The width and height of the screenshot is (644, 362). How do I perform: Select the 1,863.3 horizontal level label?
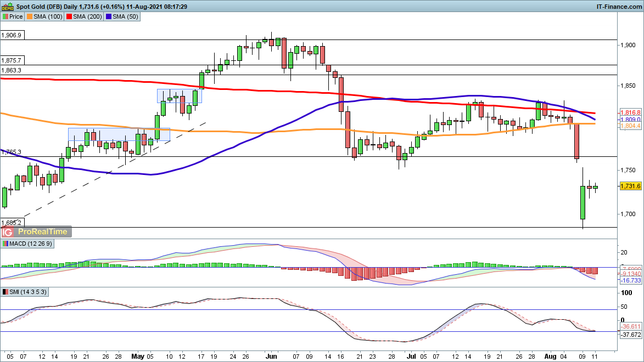12,70
